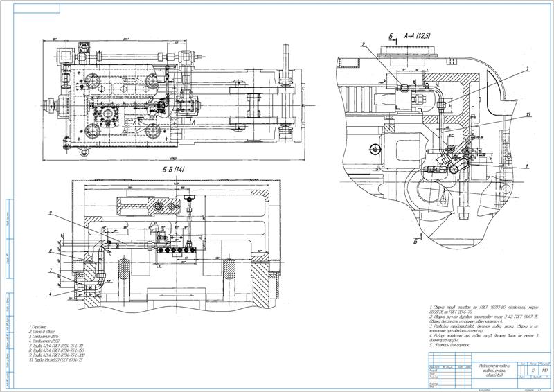
Task: Select parts list row ending "L=300"
Action: coord(57,355)
